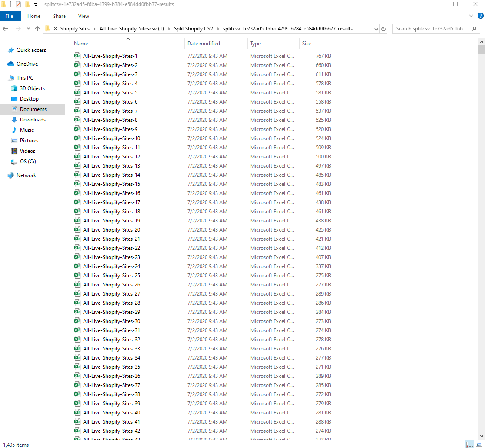Go up one folder level arrow
485x448 pixels.
(x=37, y=29)
